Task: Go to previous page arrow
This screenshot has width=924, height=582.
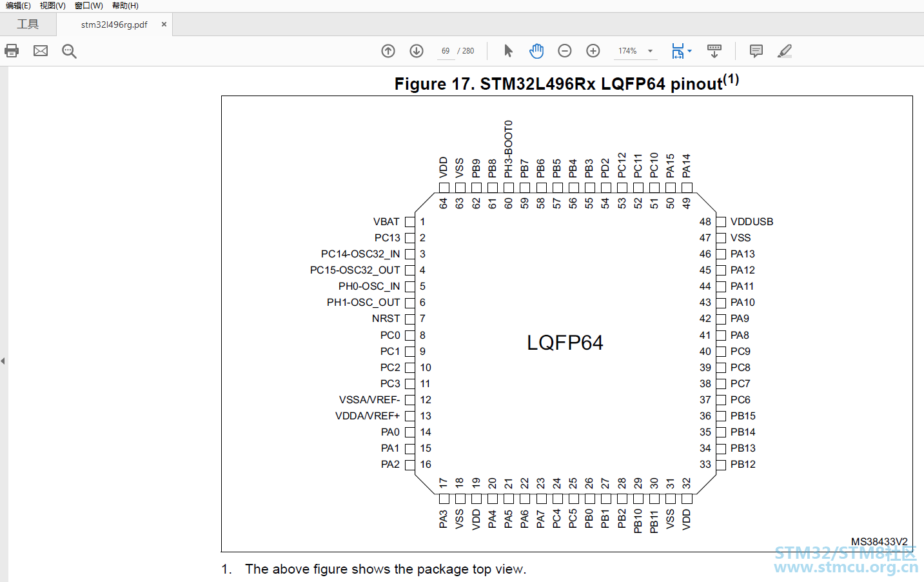Action: pyautogui.click(x=388, y=51)
